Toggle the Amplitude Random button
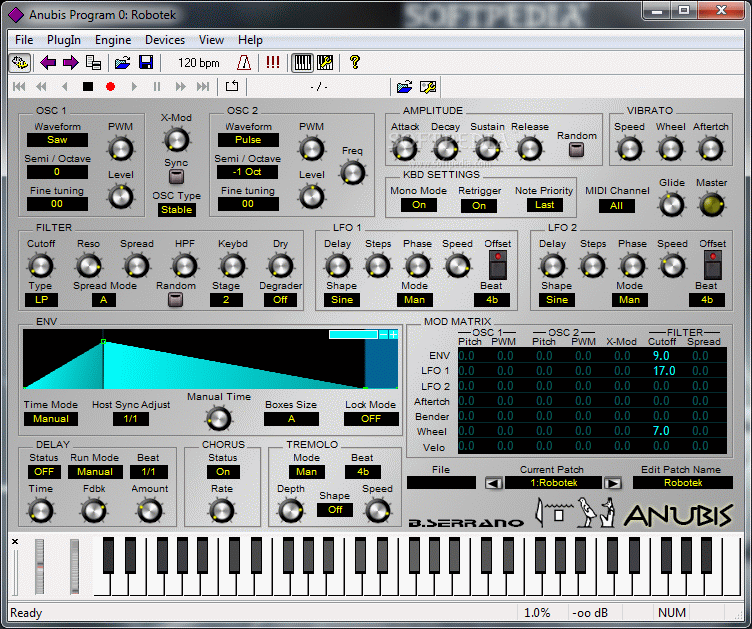Screen dimensions: 752x629 click(576, 150)
